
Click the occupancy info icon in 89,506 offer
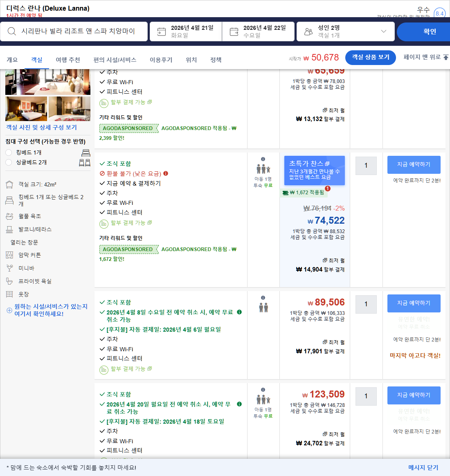coord(263,298)
